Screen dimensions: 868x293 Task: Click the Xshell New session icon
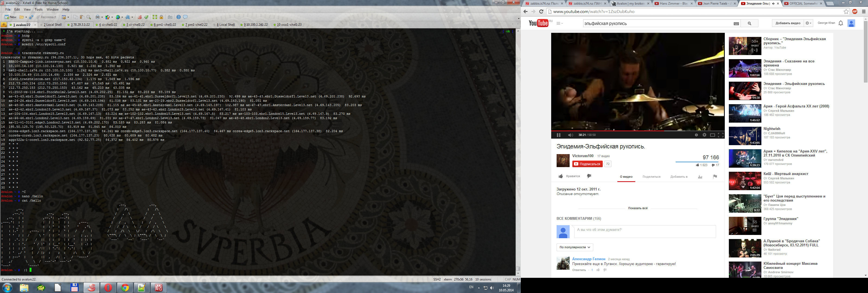point(7,17)
